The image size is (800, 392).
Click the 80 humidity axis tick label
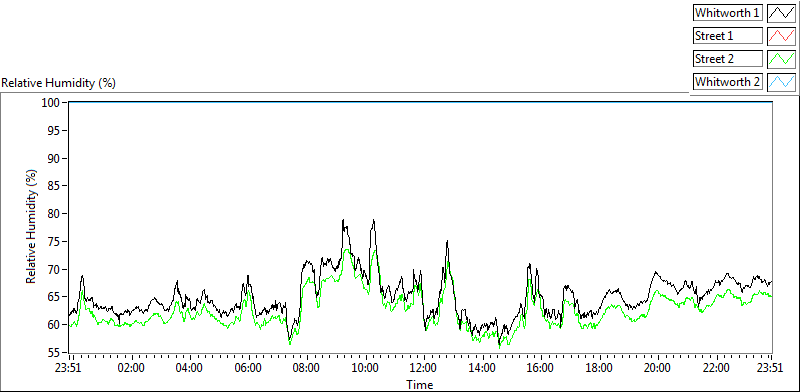pyautogui.click(x=54, y=213)
